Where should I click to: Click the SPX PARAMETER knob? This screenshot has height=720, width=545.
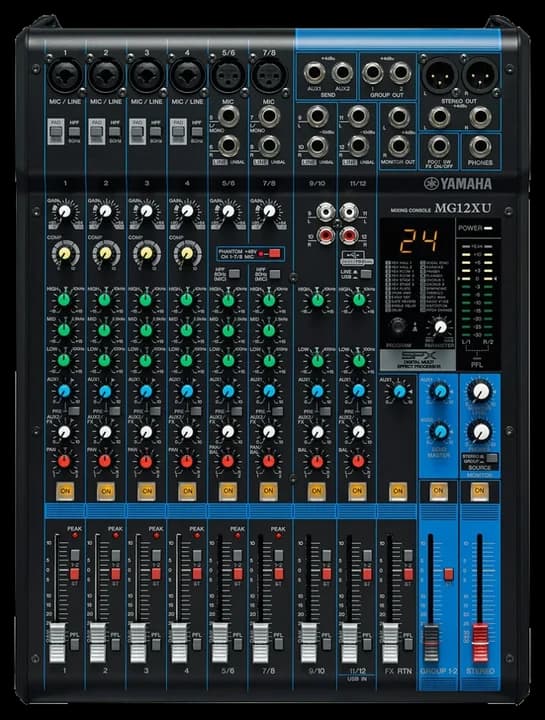(x=440, y=327)
